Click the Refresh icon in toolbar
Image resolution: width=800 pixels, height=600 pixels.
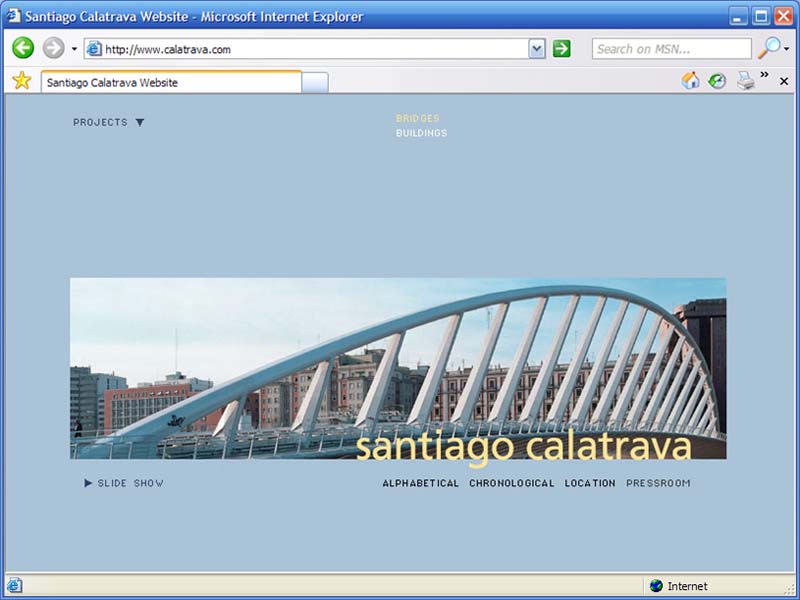717,81
